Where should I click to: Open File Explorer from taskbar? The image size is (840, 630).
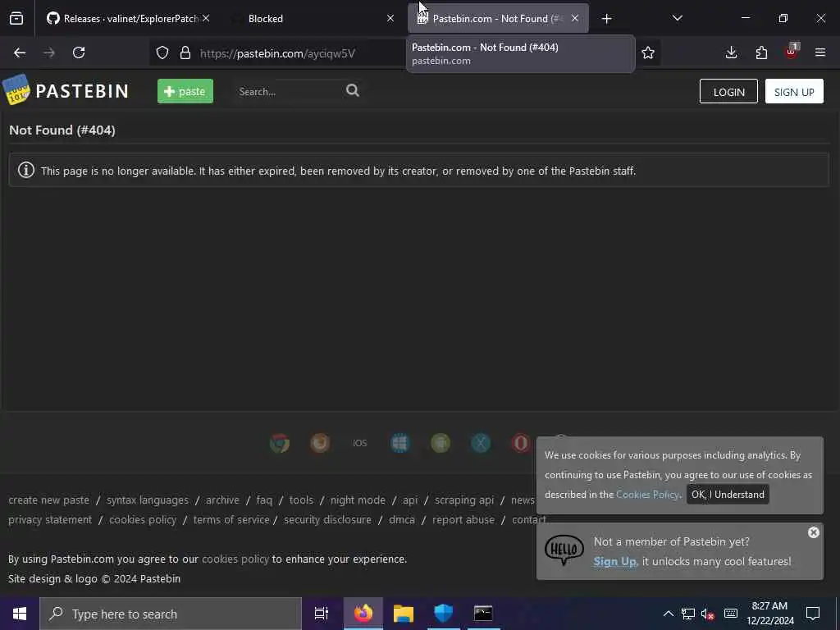(x=404, y=614)
